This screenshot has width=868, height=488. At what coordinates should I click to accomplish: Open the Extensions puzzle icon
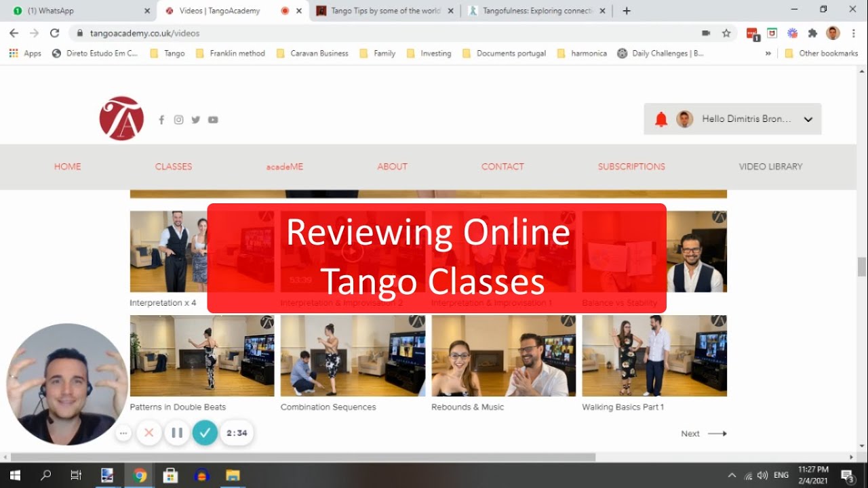click(812, 33)
